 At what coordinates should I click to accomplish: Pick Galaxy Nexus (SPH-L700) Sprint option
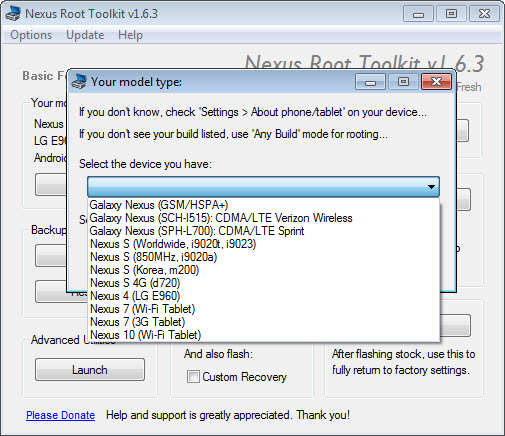263,231
